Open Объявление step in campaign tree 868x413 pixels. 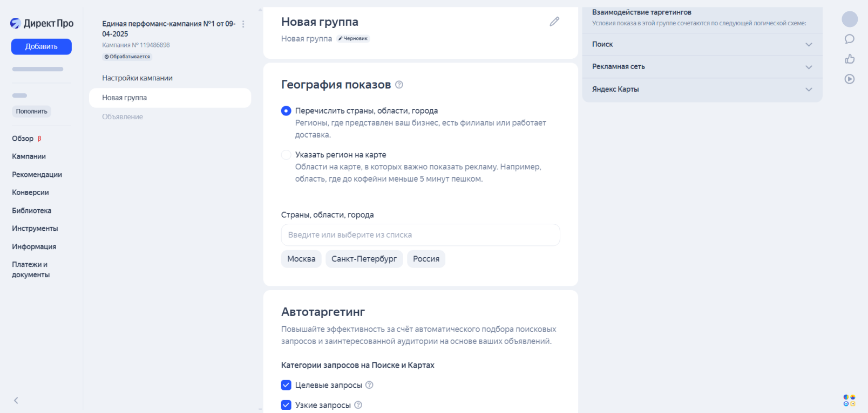coord(123,116)
